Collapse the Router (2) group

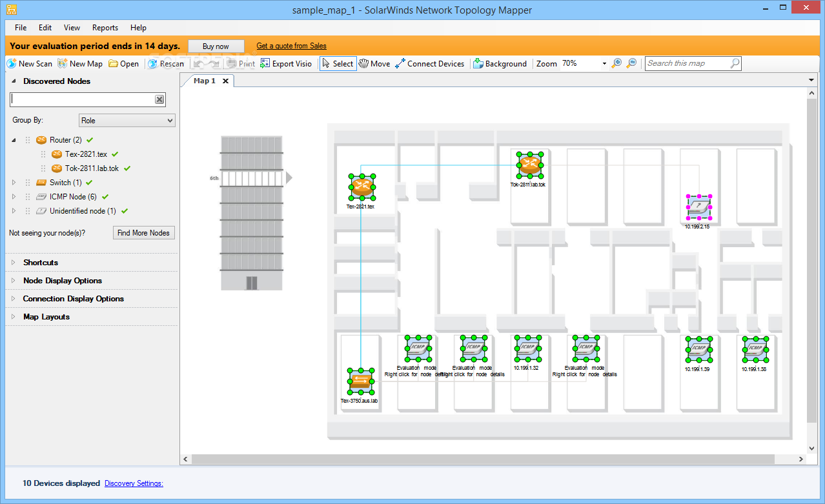pyautogui.click(x=14, y=140)
